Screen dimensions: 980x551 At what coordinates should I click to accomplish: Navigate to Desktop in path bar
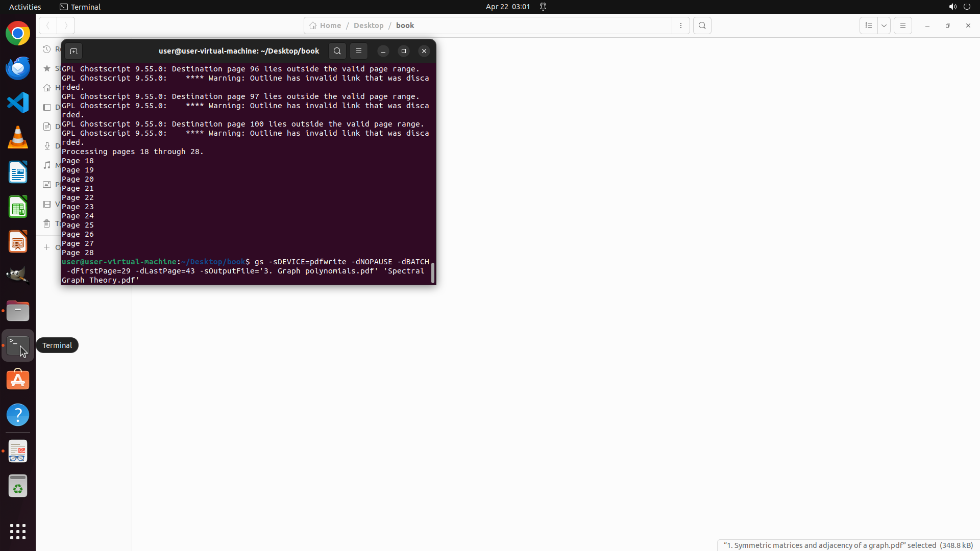click(368, 26)
